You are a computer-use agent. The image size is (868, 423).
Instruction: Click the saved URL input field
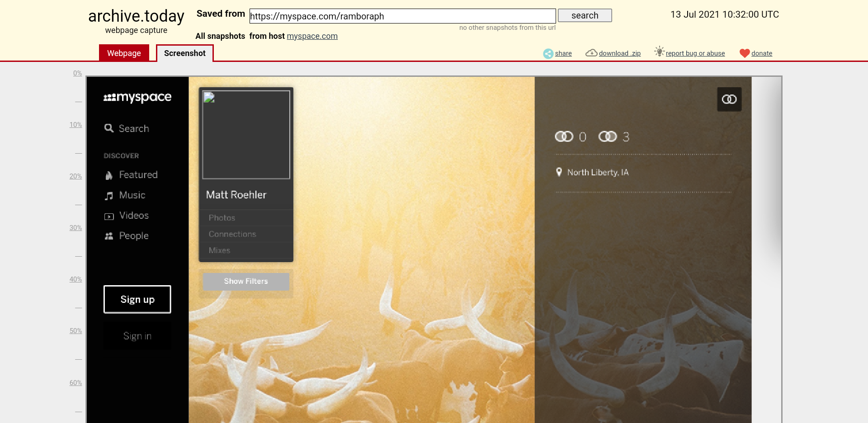pos(402,16)
